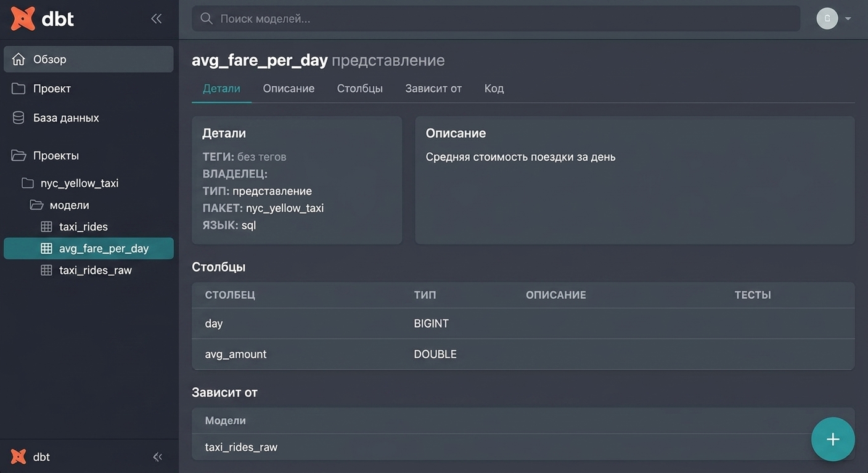Click the ПАКЕТ: nyc_yellow_taxi line

click(263, 208)
